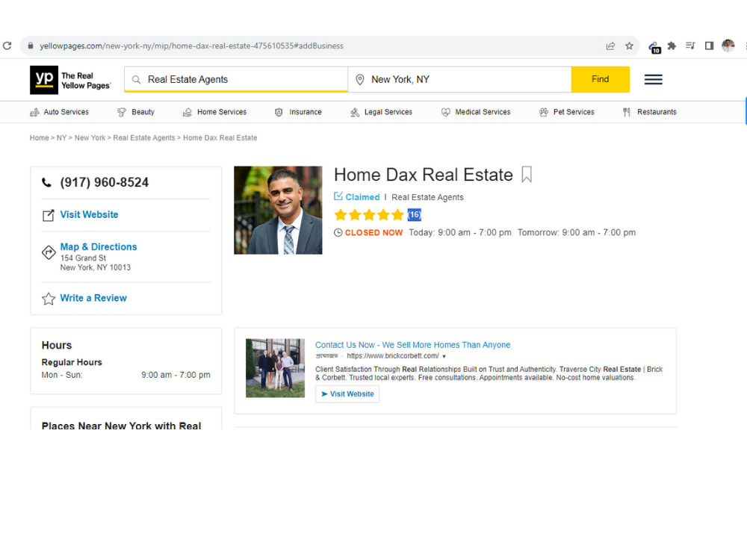Viewport: 747px width, 560px height.
Task: Click the location pin icon
Action: 360,80
